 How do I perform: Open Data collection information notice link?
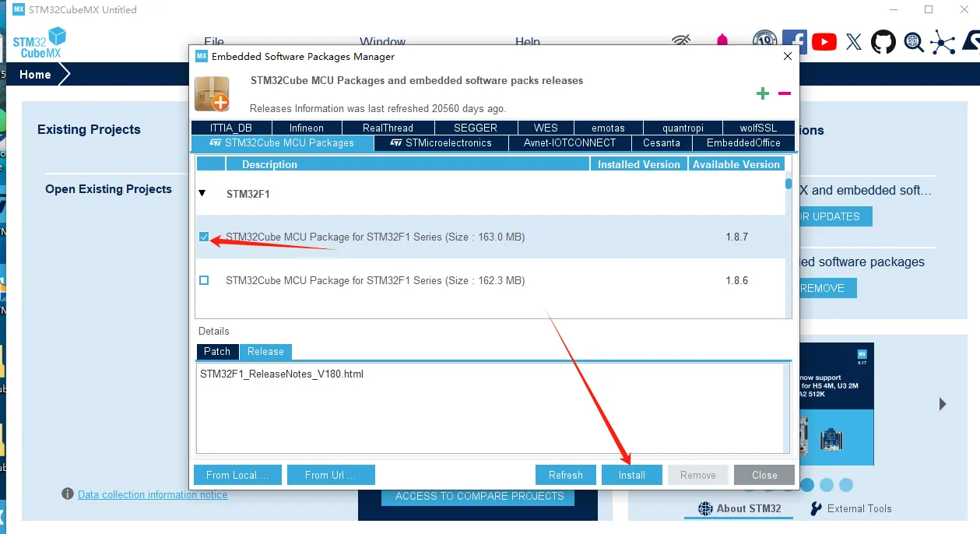coord(153,494)
